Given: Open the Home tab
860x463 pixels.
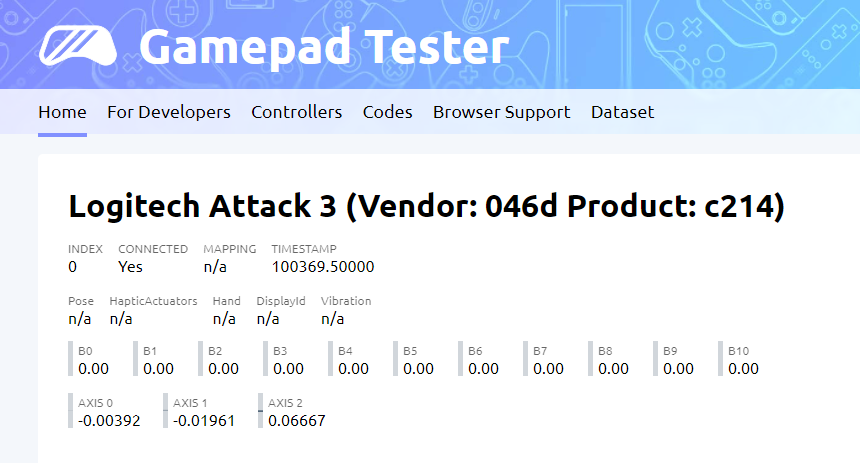Looking at the screenshot, I should click(62, 112).
